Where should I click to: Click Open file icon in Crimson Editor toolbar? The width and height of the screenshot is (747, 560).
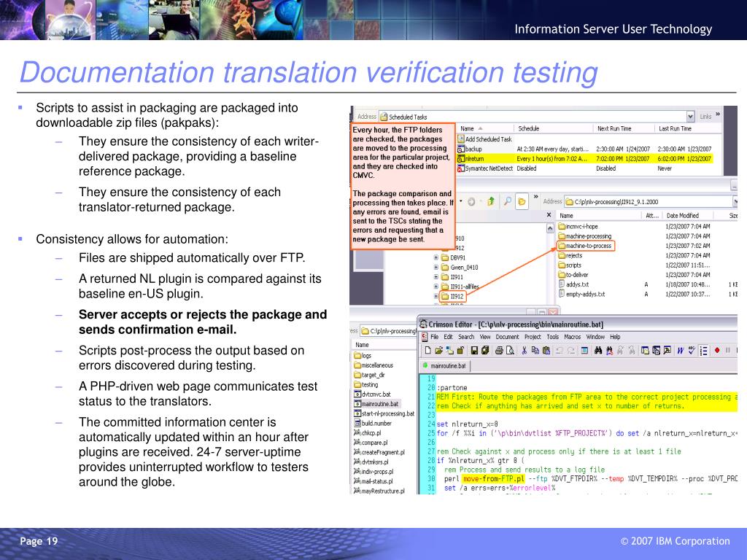coord(438,351)
